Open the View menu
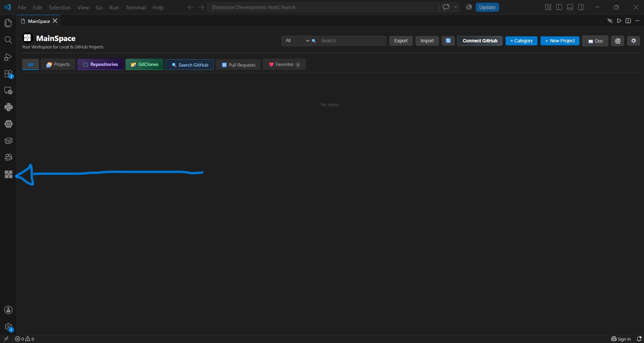Image resolution: width=644 pixels, height=343 pixels. coord(83,7)
